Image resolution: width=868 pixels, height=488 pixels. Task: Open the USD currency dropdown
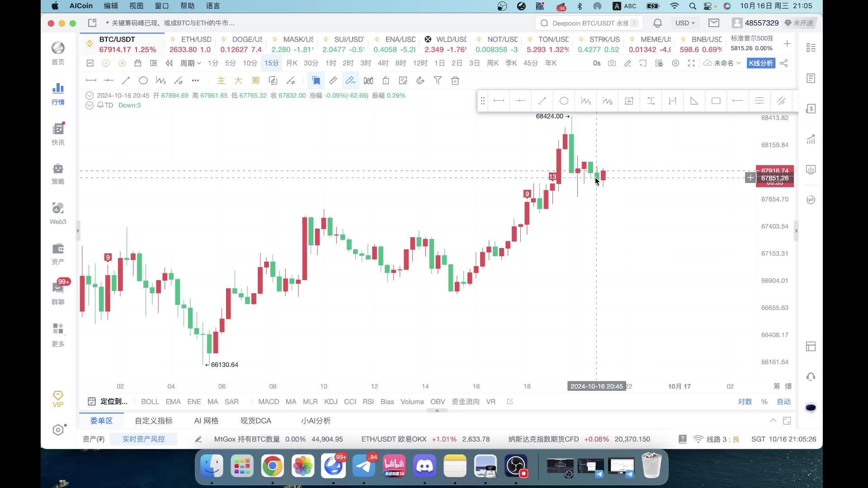pyautogui.click(x=685, y=23)
